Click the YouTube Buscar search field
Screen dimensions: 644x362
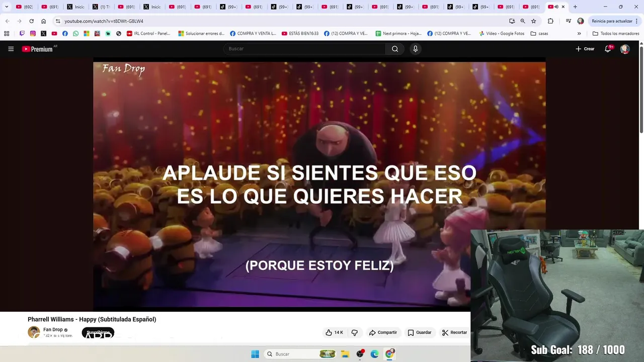pos(304,49)
